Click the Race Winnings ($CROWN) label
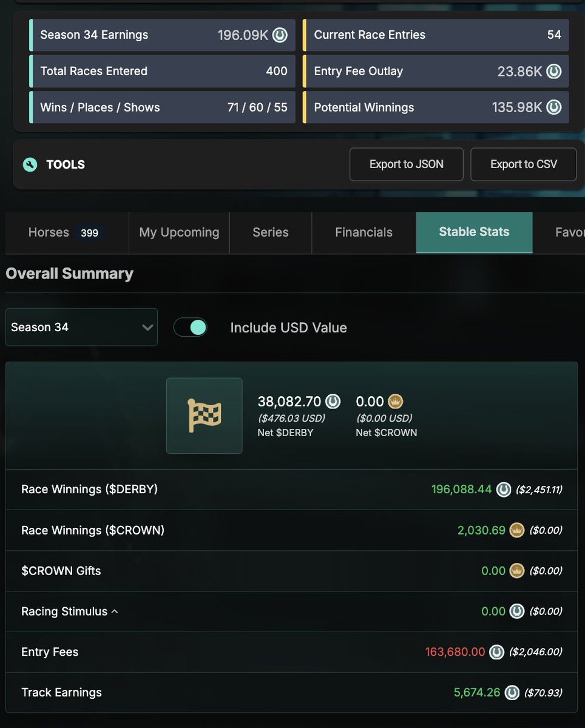This screenshot has width=585, height=728. pyautogui.click(x=93, y=530)
